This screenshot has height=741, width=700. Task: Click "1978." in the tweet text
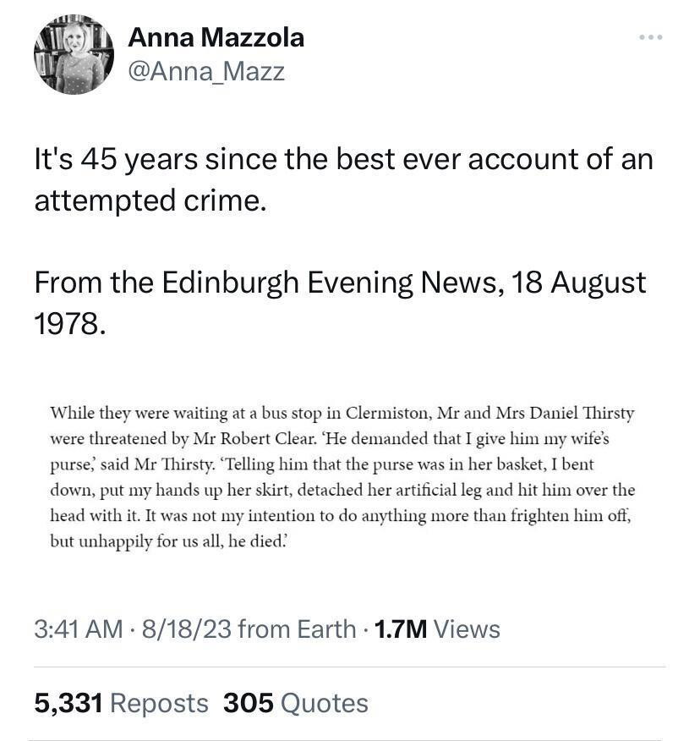69,323
